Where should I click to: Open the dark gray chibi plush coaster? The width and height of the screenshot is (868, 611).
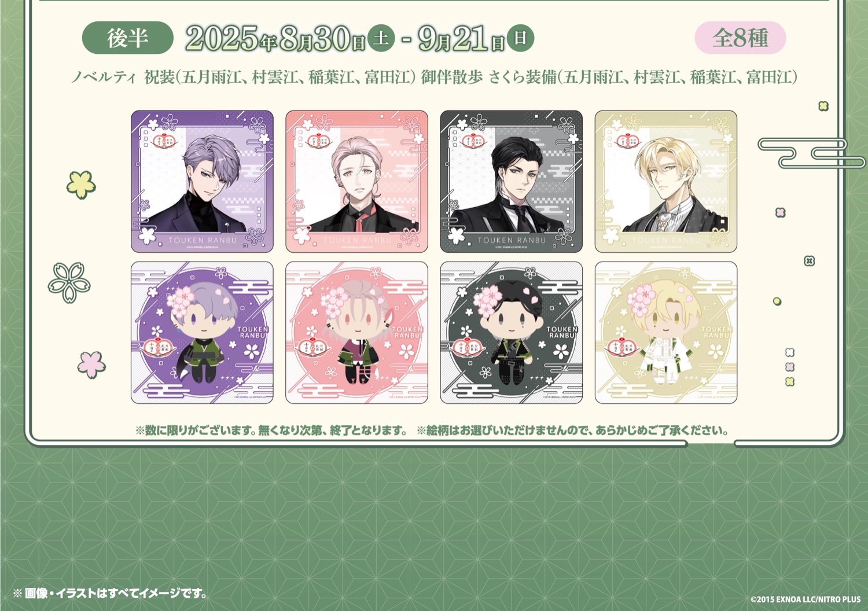click(511, 333)
